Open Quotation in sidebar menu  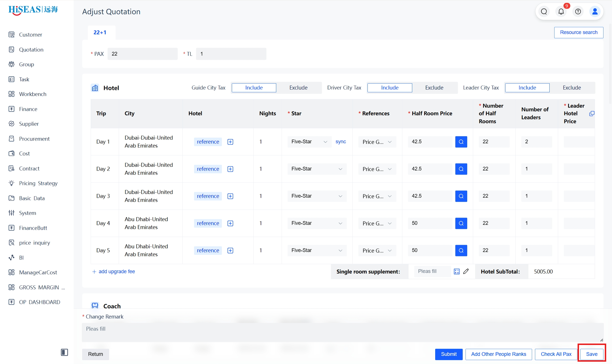coord(31,50)
